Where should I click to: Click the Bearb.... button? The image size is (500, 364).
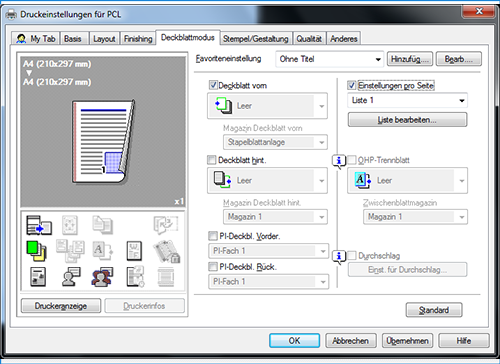(459, 59)
